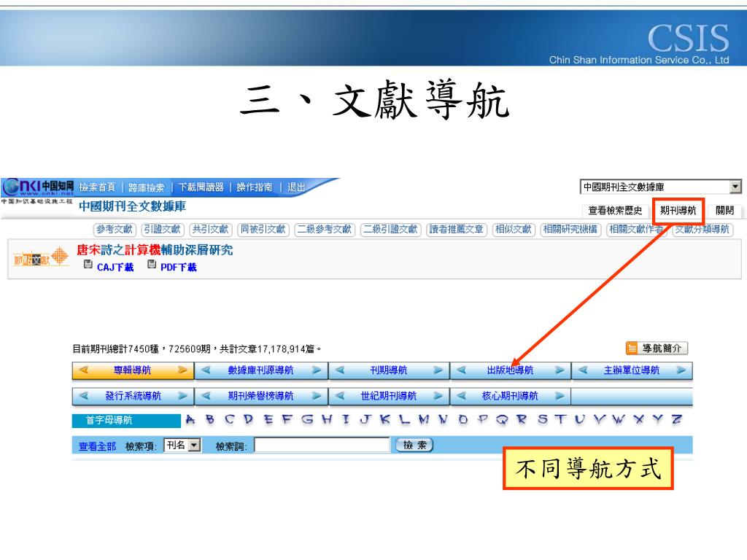
Task: Click letter X in 首字母導航
Action: tap(639, 420)
